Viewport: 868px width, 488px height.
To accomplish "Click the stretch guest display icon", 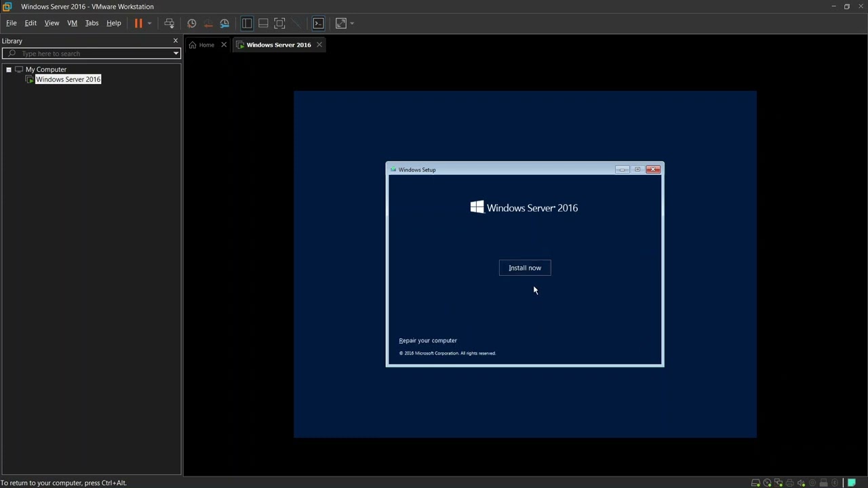I will point(341,23).
